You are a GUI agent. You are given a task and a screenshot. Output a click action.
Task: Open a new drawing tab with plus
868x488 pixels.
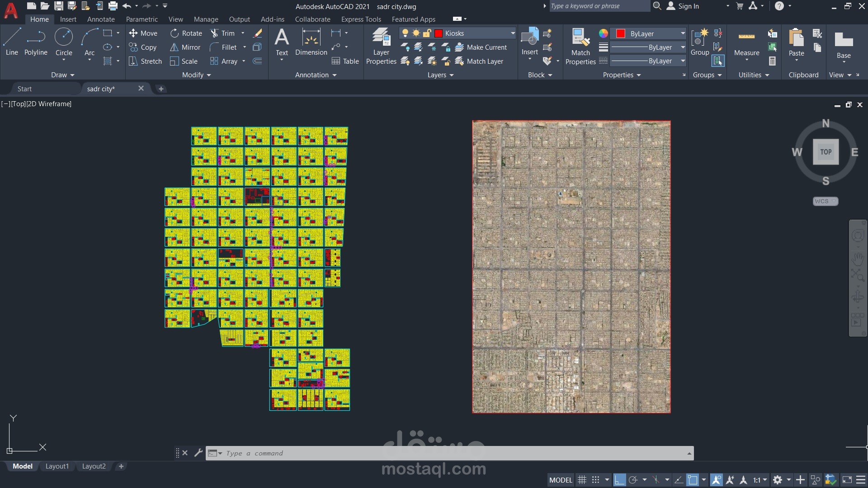[x=161, y=89]
